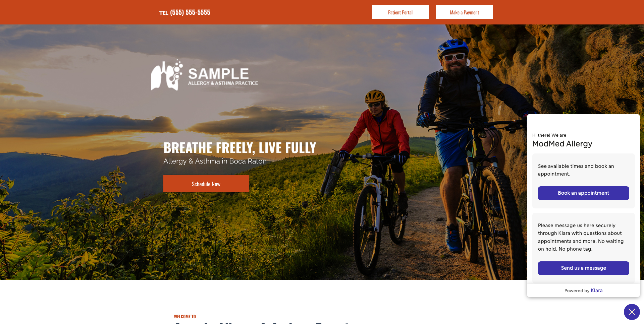Click Send us a message button

[583, 268]
